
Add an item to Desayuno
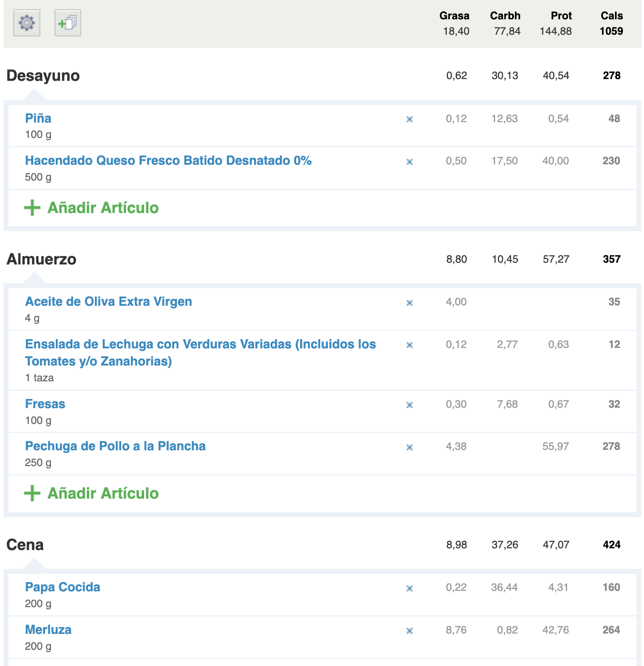(91, 208)
